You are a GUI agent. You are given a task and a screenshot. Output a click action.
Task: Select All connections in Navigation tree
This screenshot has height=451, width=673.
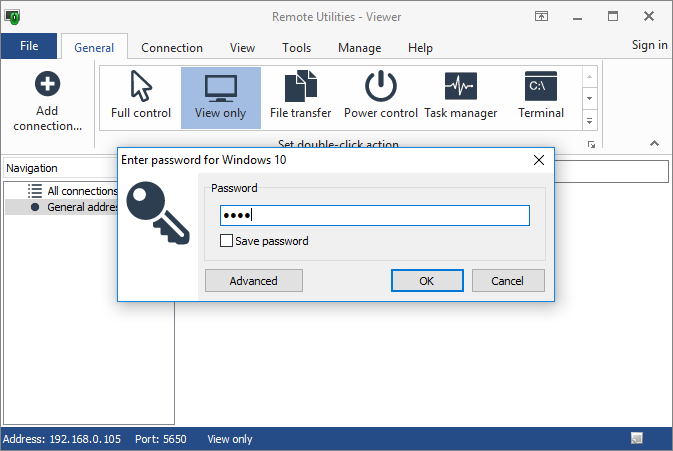tap(82, 191)
